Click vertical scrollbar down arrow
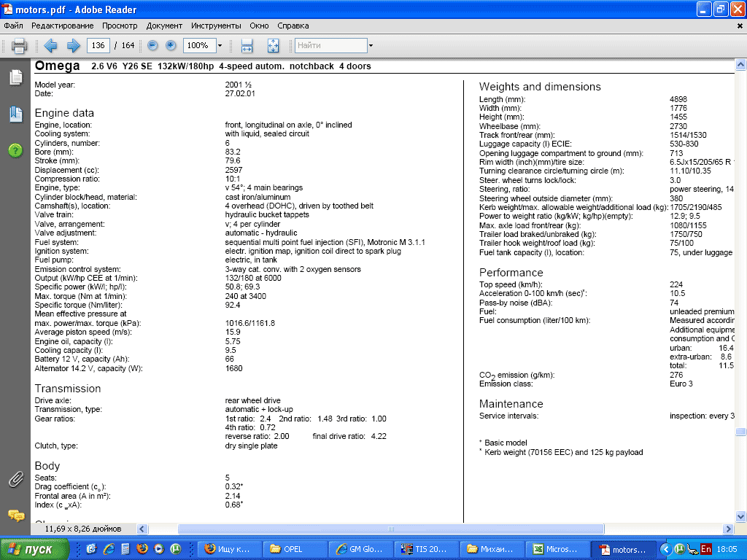 (740, 516)
